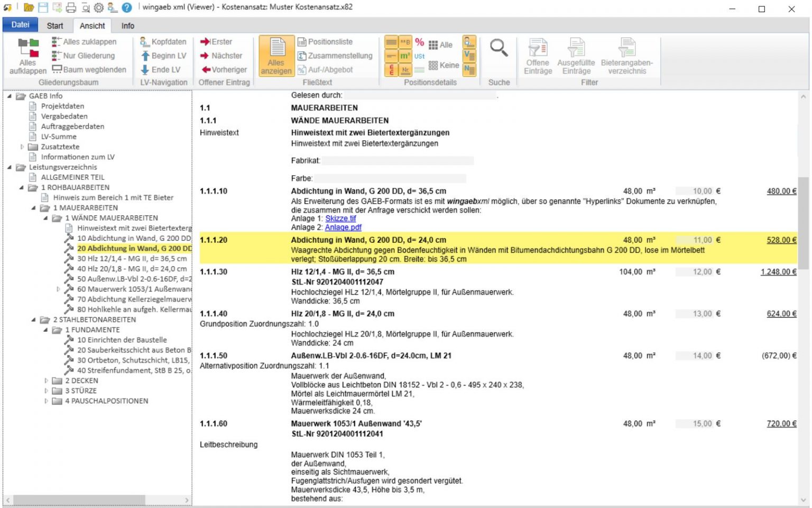Switch to the Start ribbon tab
This screenshot has width=812, height=508.
55,25
